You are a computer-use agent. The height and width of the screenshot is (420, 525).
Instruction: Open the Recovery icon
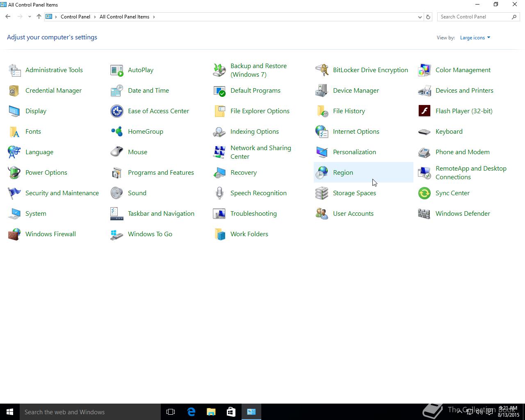219,173
